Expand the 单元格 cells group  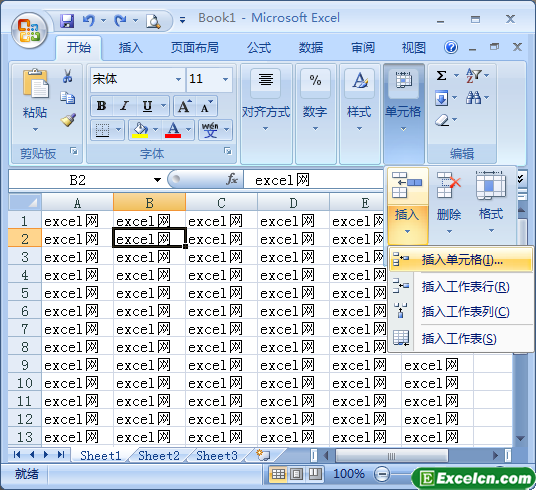(403, 113)
